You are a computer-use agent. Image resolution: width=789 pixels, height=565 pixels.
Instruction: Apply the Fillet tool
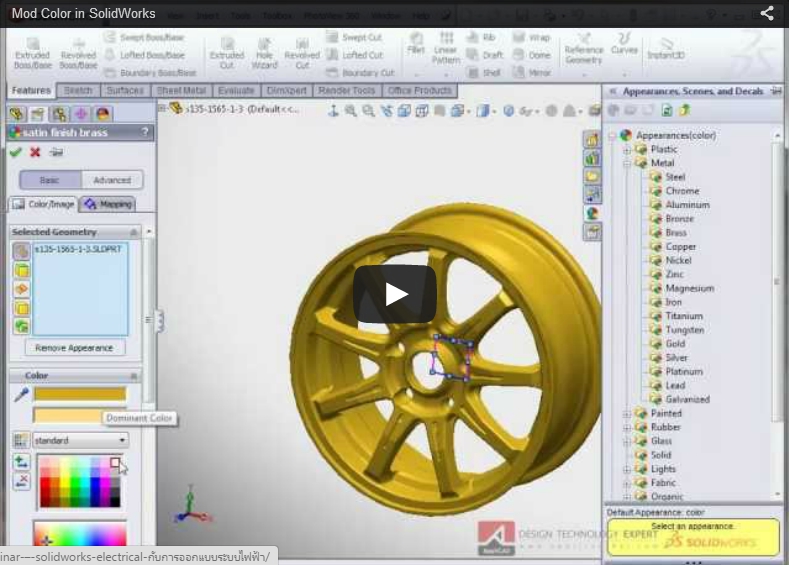click(416, 43)
